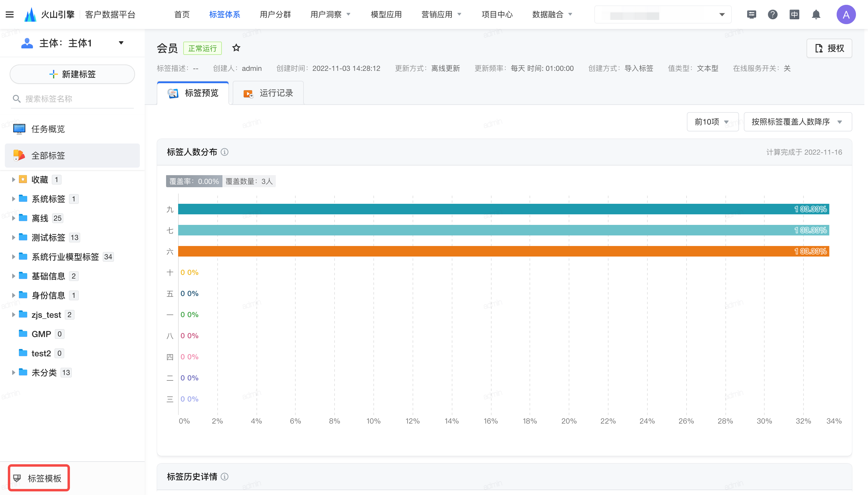
Task: Open 模型应用 in top navigation
Action: (386, 14)
